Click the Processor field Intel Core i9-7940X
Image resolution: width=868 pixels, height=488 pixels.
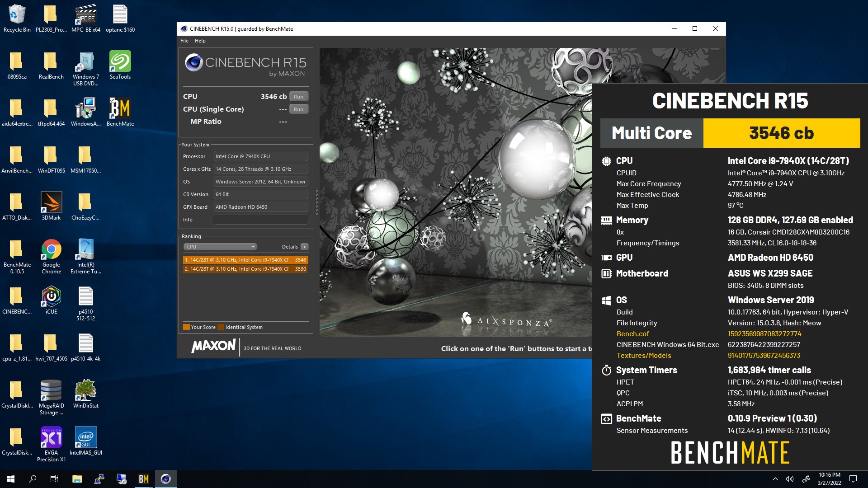pyautogui.click(x=261, y=156)
